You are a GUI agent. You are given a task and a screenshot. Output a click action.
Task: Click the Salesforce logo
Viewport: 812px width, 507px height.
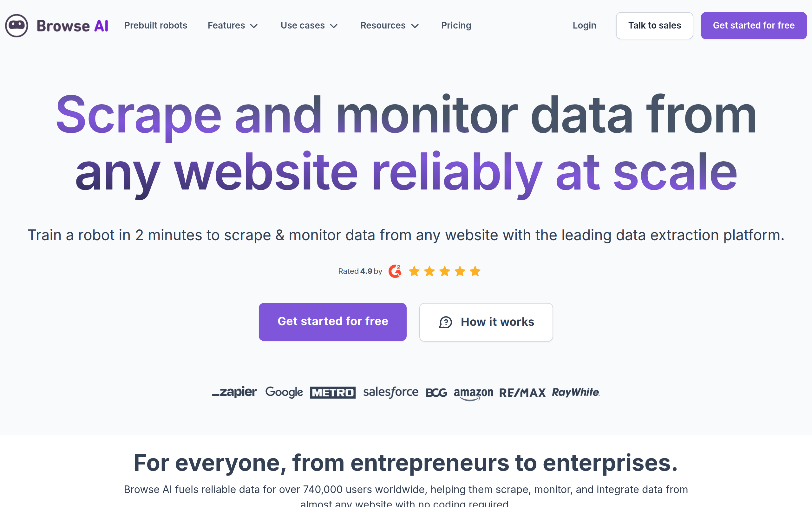(x=390, y=392)
